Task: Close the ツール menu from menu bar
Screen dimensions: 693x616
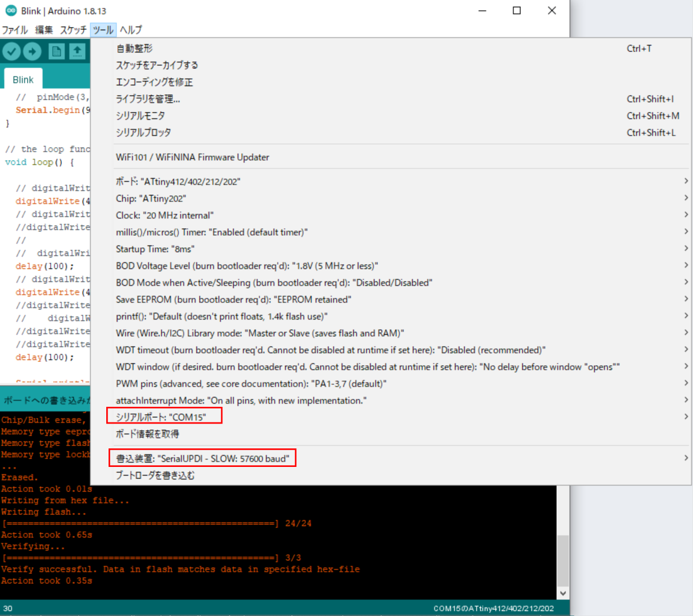Action: point(103,29)
